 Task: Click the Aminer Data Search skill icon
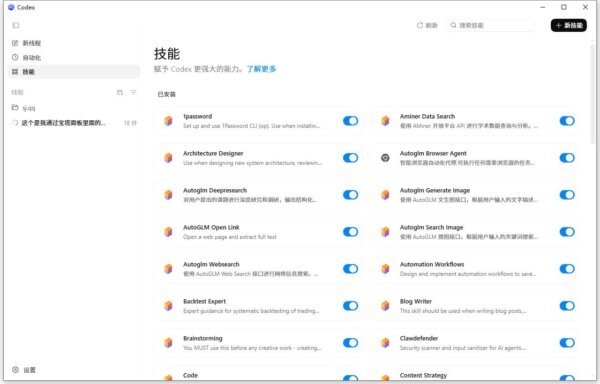tap(385, 121)
